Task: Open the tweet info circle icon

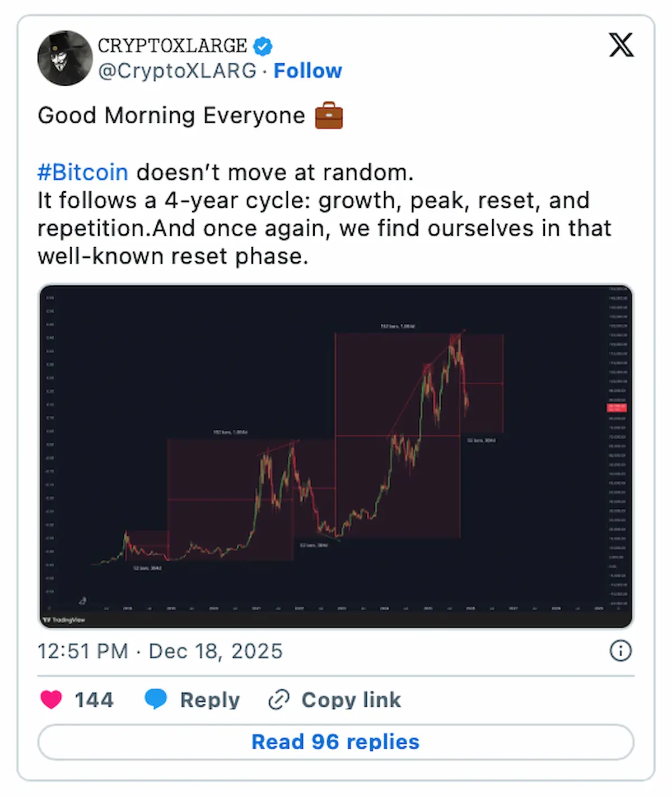Action: tap(620, 651)
